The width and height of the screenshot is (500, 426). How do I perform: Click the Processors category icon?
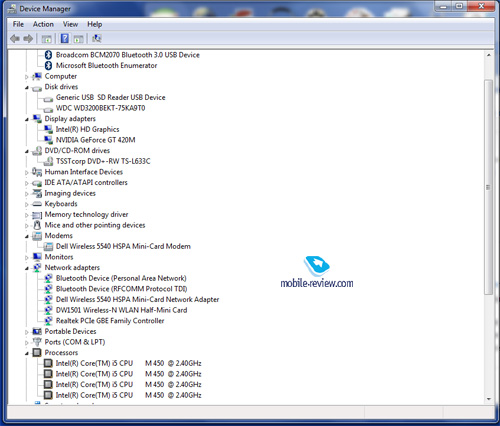click(x=37, y=353)
